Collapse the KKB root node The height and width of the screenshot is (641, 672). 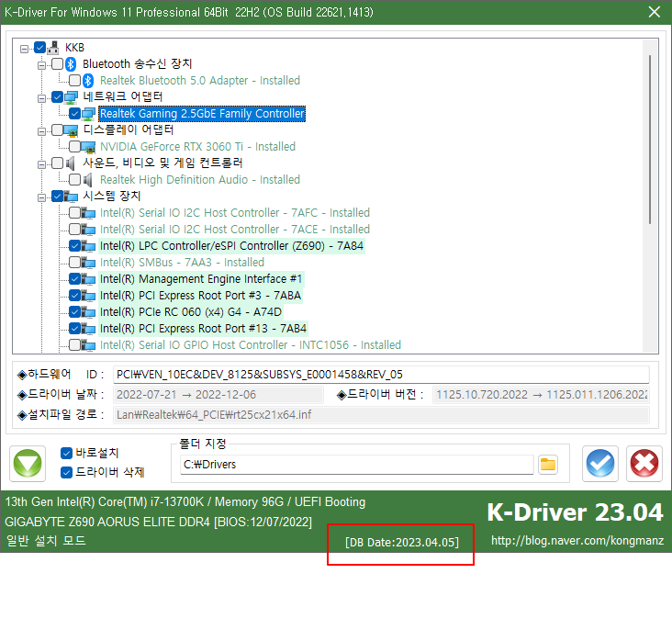coord(25,50)
